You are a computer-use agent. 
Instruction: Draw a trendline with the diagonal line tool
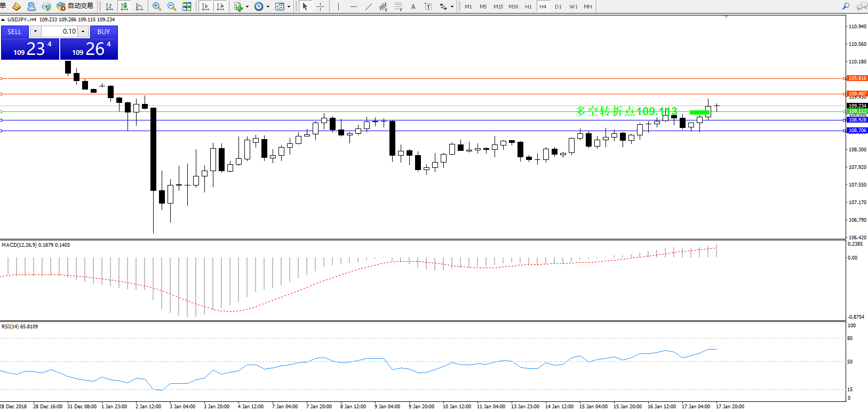tap(369, 6)
